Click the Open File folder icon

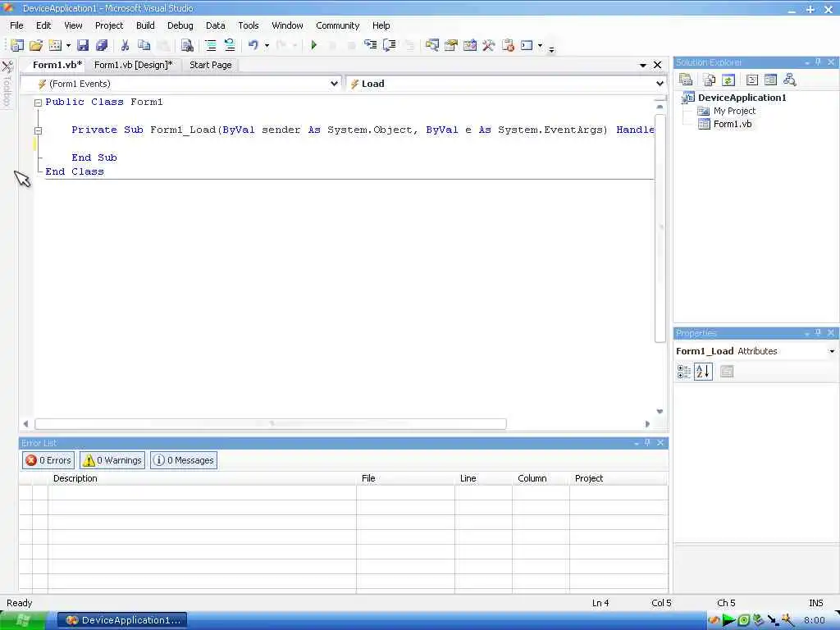coord(36,46)
